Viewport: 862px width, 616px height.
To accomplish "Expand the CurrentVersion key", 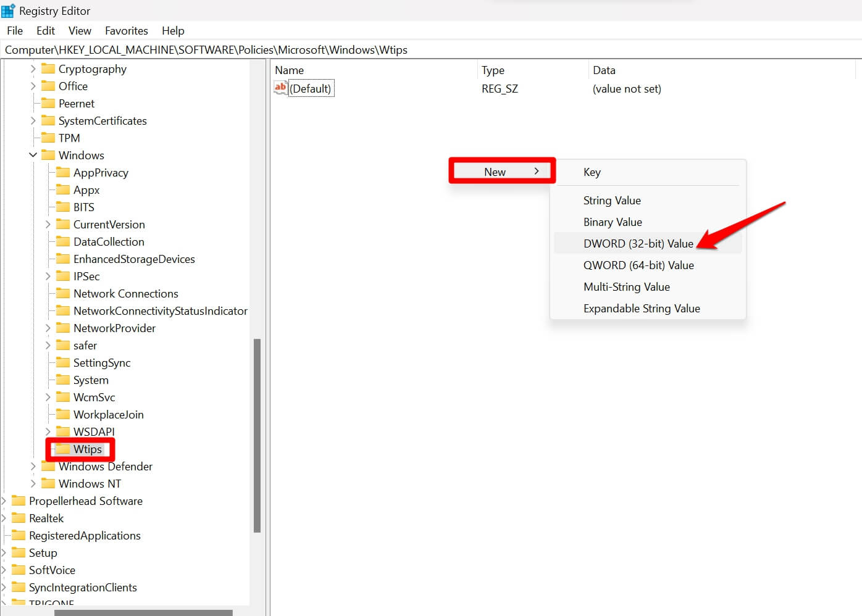I will point(48,225).
